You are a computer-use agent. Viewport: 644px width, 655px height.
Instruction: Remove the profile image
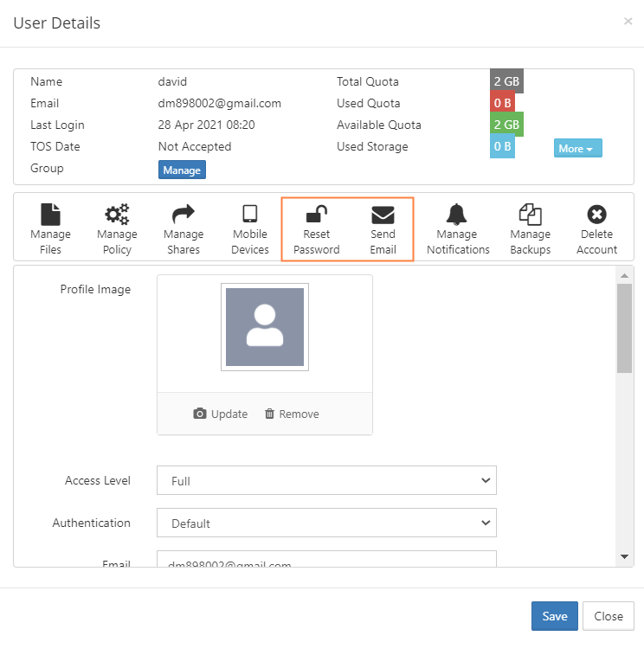292,414
